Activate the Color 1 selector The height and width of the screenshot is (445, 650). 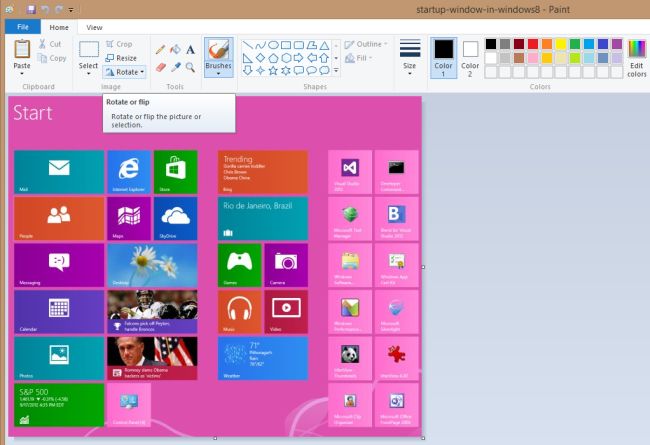tap(443, 58)
